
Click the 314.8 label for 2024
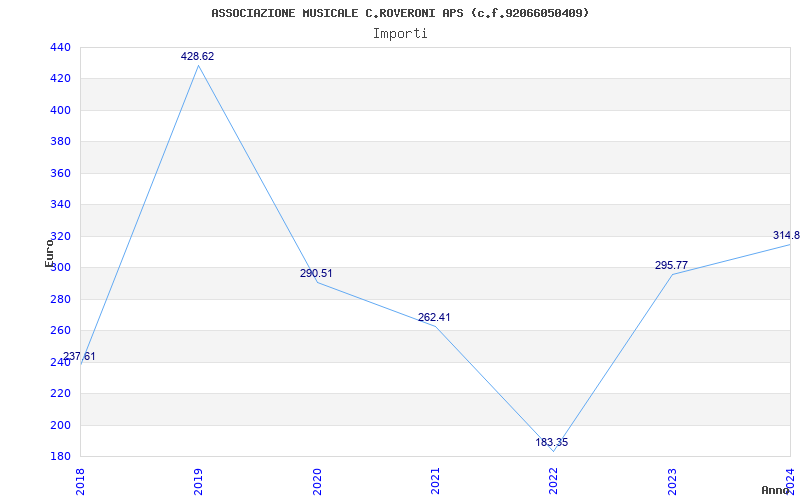coord(786,235)
